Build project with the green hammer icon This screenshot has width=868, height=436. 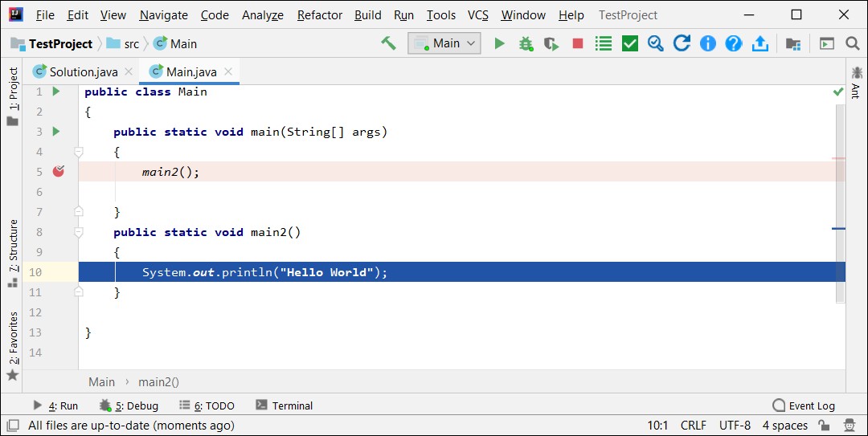(x=389, y=43)
